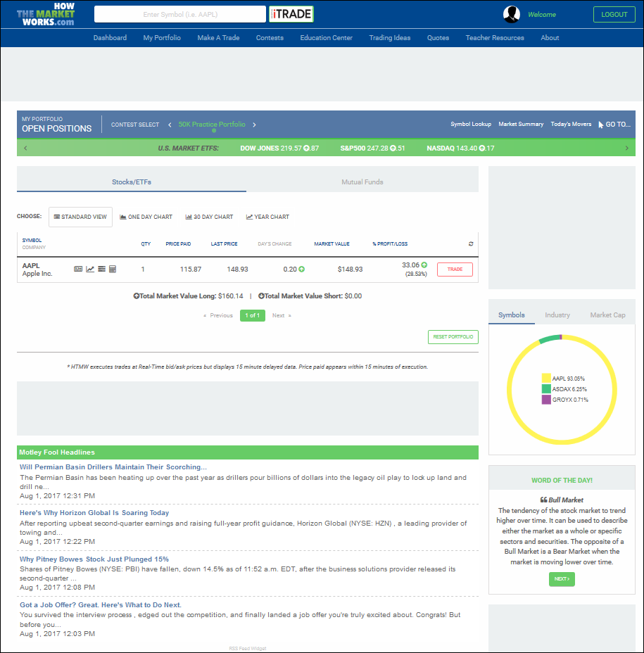644x653 pixels.
Task: Open the GO TO... dropdown
Action: [x=614, y=125]
